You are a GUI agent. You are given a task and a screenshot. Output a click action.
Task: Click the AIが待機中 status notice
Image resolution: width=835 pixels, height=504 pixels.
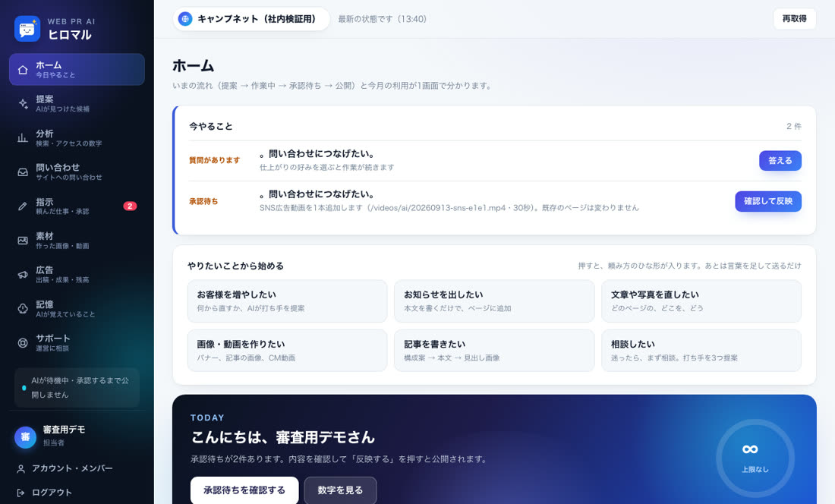77,388
